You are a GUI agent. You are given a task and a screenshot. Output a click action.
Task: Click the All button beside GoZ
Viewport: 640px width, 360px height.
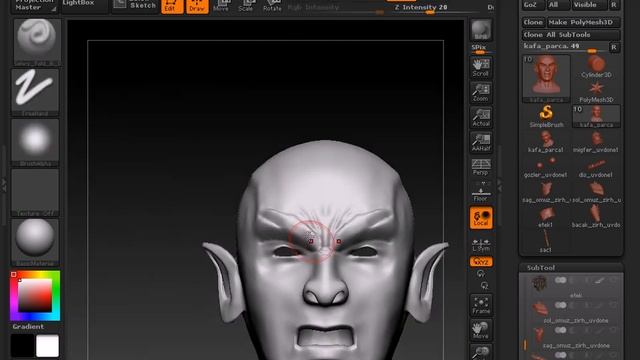558,5
